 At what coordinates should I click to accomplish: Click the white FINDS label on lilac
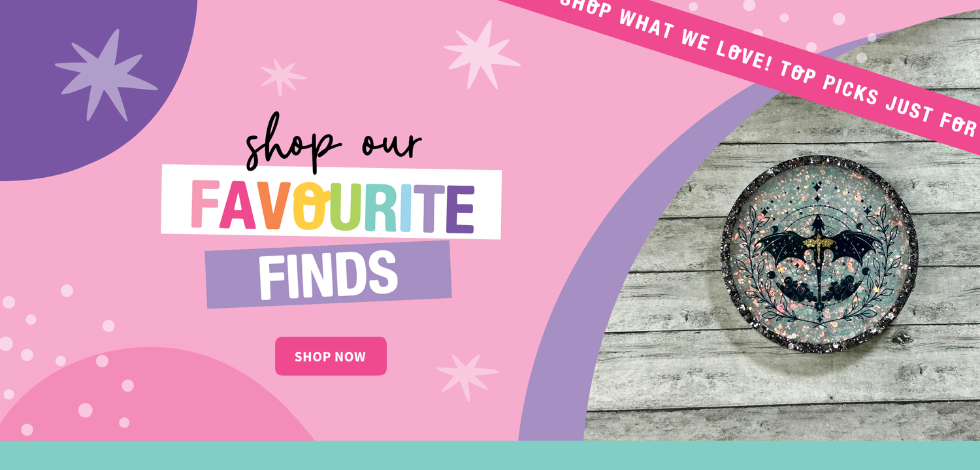coord(327,274)
